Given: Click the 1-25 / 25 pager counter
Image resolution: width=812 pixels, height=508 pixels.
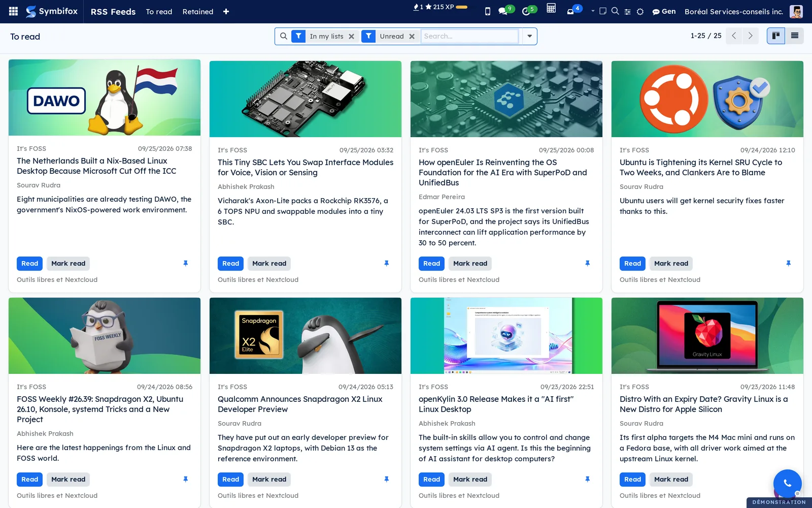Looking at the screenshot, I should [x=706, y=36].
